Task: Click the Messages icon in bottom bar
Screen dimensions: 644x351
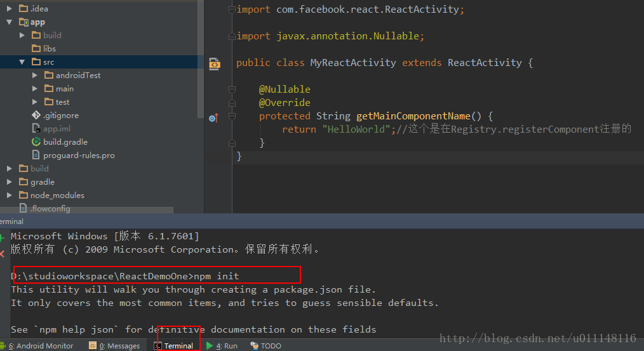Action: pos(93,346)
